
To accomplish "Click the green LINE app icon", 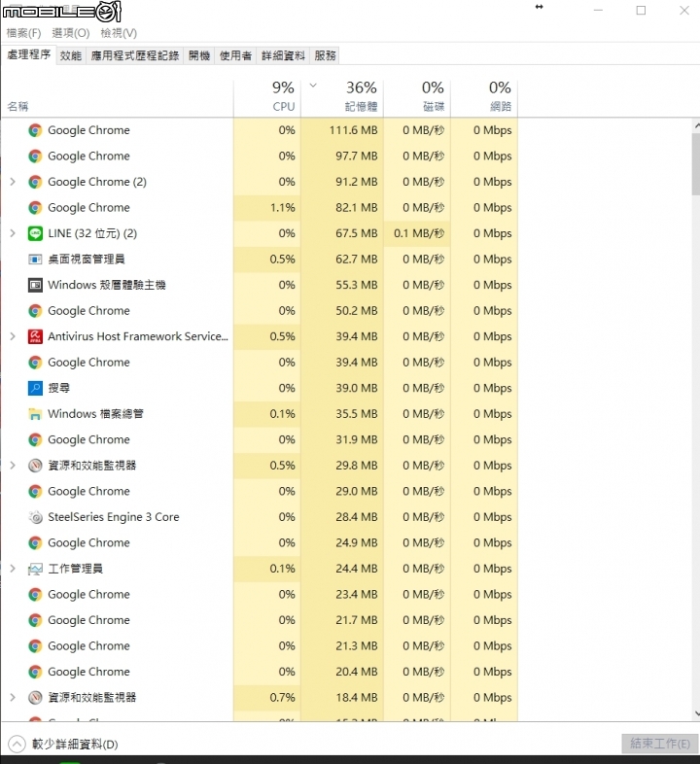I will [35, 234].
